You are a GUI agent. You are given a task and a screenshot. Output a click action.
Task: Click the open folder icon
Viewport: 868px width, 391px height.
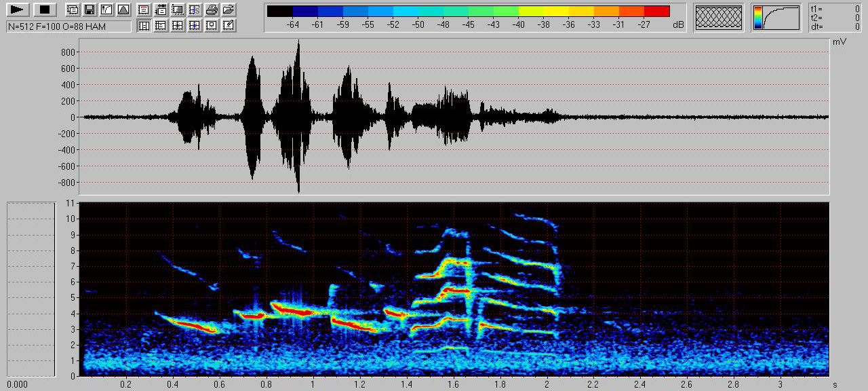[x=229, y=10]
